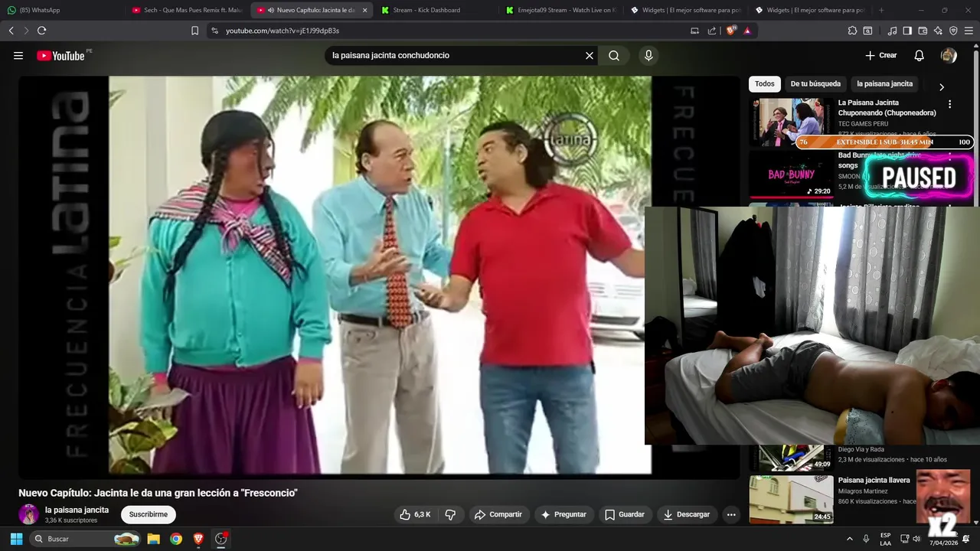
Task: Switch to the Sech Que Mas Pues Remix tab
Action: (188, 10)
